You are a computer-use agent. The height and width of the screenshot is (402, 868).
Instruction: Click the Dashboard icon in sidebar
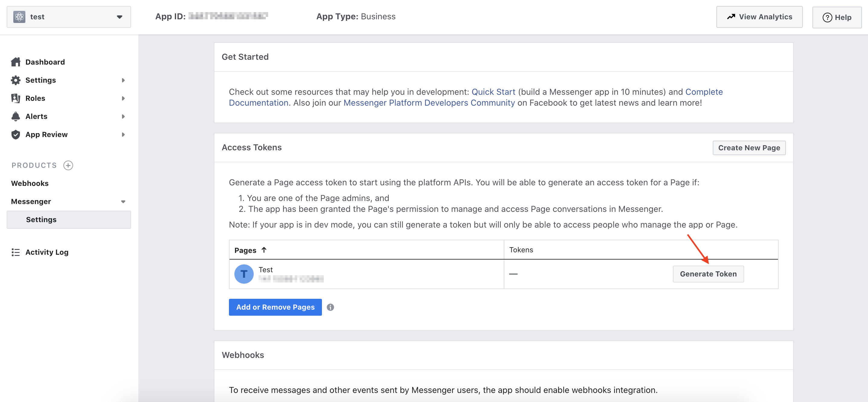click(x=15, y=61)
